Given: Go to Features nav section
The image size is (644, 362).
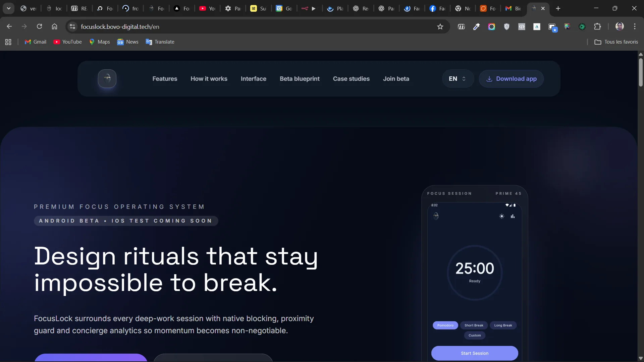Looking at the screenshot, I should [x=165, y=79].
